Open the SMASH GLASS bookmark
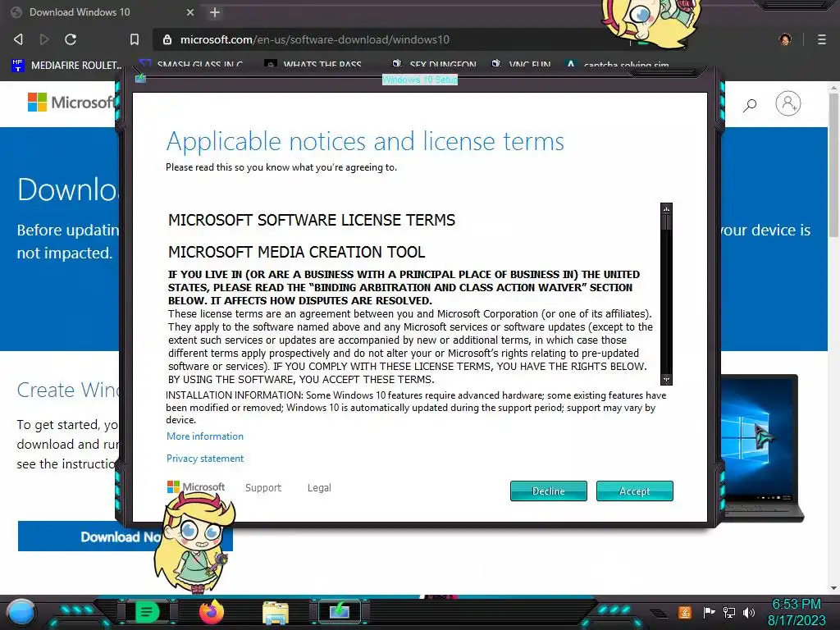 click(x=190, y=66)
